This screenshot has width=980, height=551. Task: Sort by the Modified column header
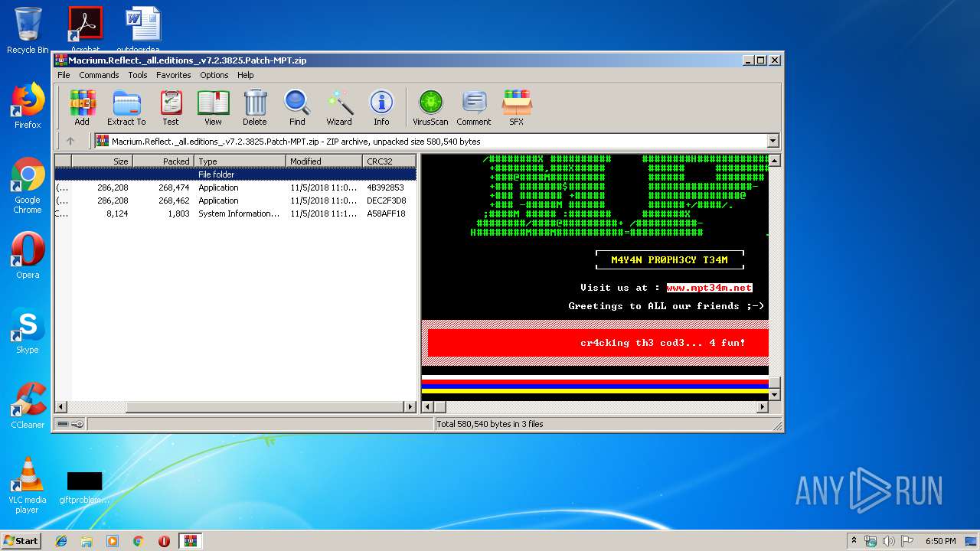324,161
